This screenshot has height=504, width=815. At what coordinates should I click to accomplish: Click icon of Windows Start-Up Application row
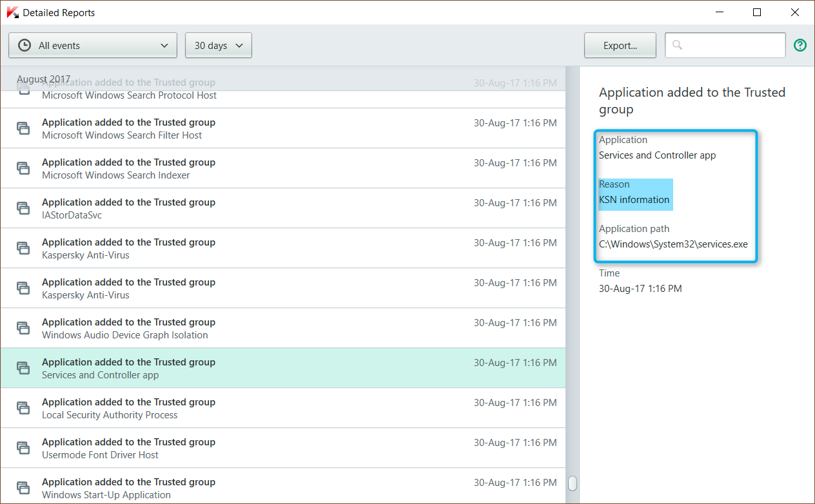click(x=23, y=487)
